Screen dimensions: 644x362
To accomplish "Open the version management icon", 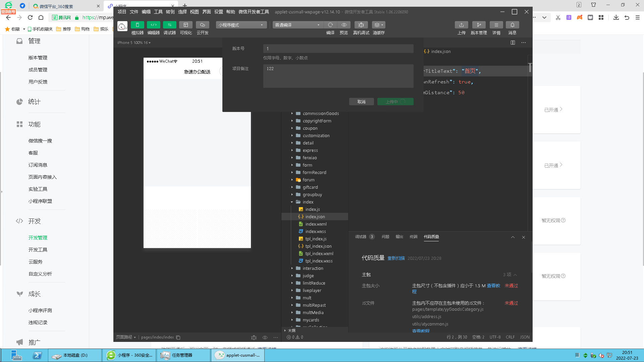I will click(x=479, y=25).
